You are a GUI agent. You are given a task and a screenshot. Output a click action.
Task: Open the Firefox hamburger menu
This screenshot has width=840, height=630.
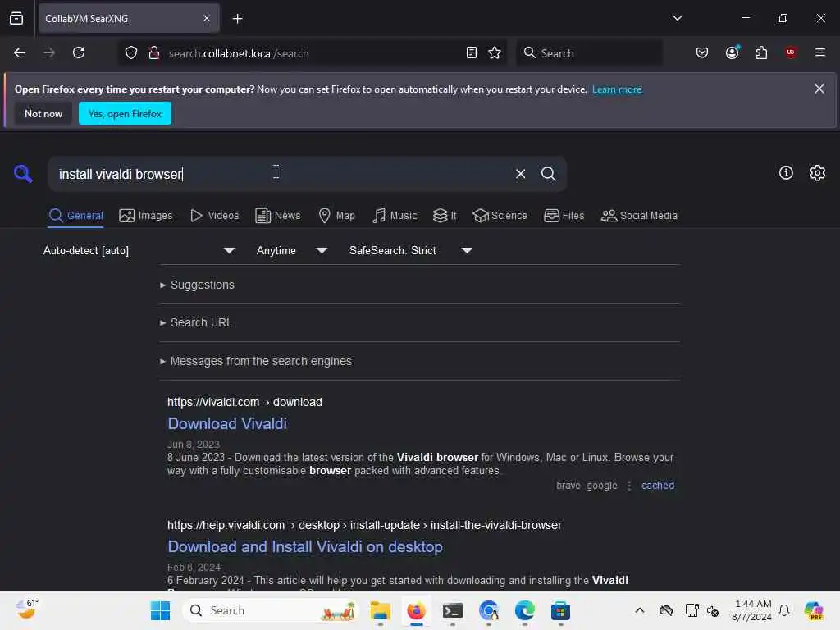click(820, 52)
